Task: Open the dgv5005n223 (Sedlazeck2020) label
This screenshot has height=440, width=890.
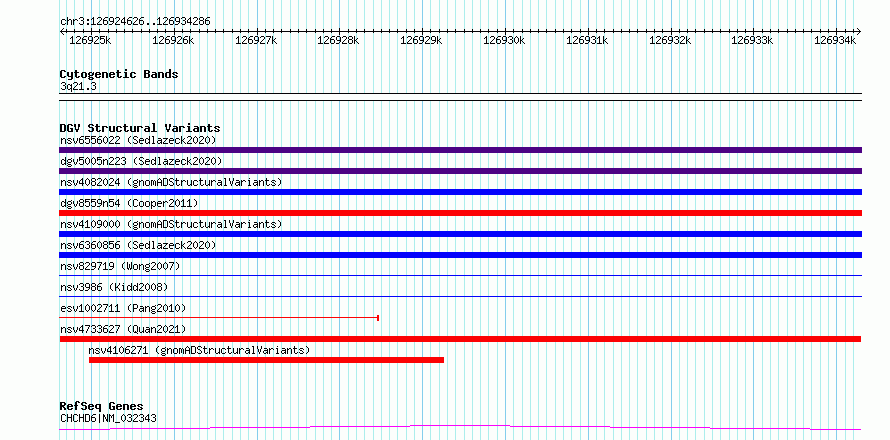Action: [x=141, y=161]
